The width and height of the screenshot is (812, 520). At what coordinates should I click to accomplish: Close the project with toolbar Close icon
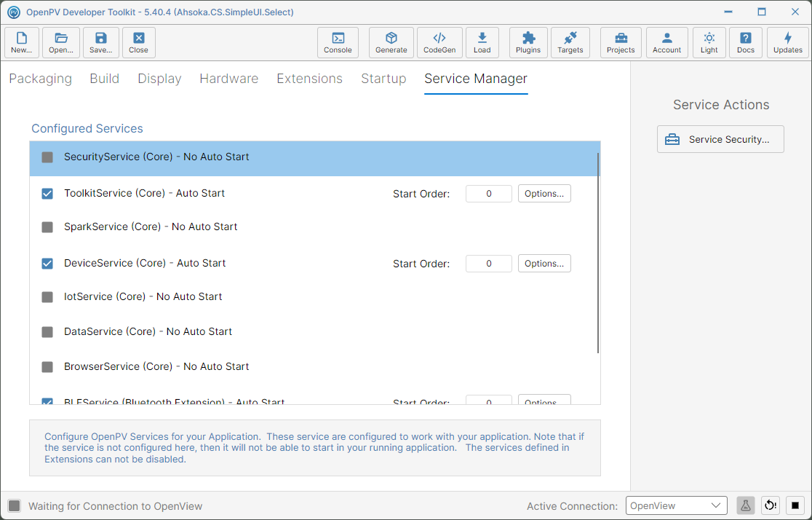139,42
